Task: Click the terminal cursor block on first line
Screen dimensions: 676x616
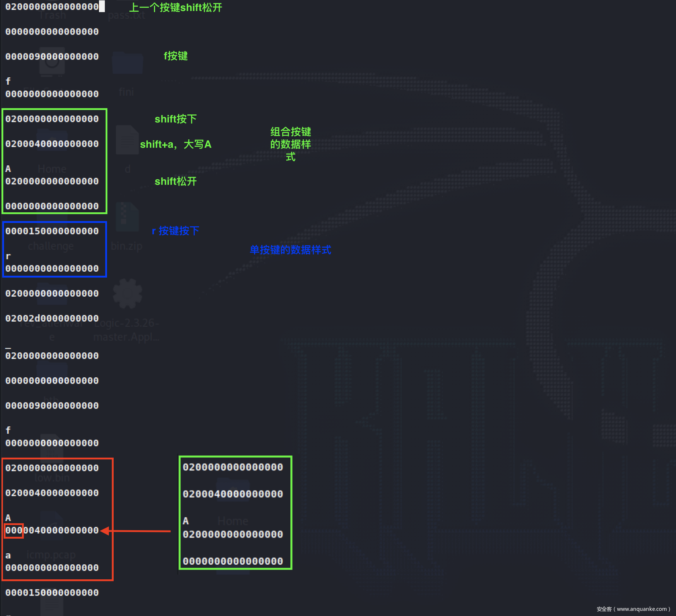Action: pyautogui.click(x=102, y=6)
